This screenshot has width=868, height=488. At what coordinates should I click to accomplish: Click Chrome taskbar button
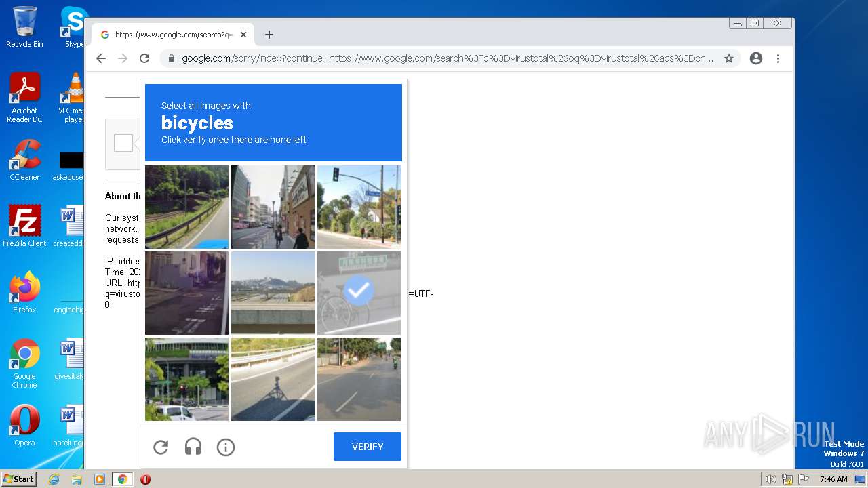click(x=123, y=479)
